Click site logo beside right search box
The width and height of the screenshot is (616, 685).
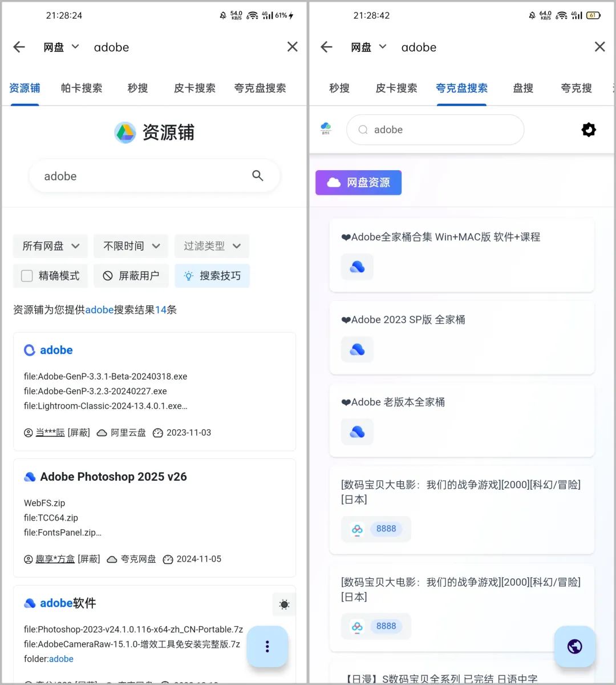[326, 128]
